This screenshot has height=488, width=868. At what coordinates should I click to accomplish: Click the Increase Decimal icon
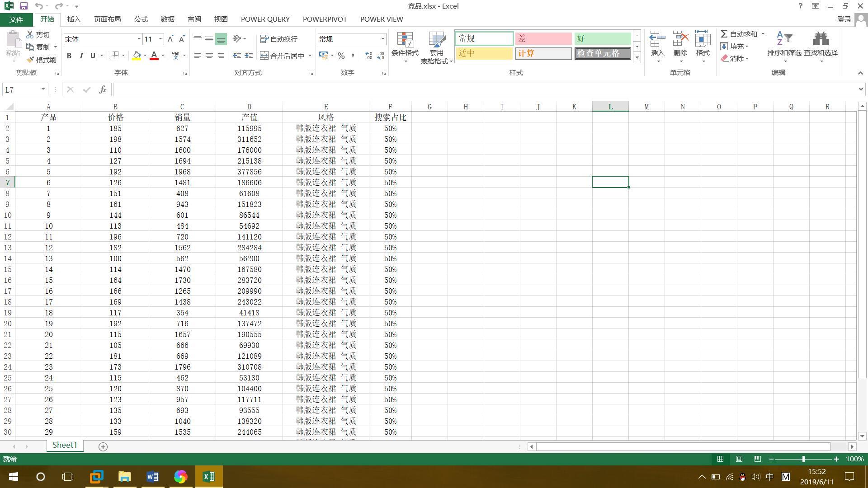pyautogui.click(x=369, y=56)
